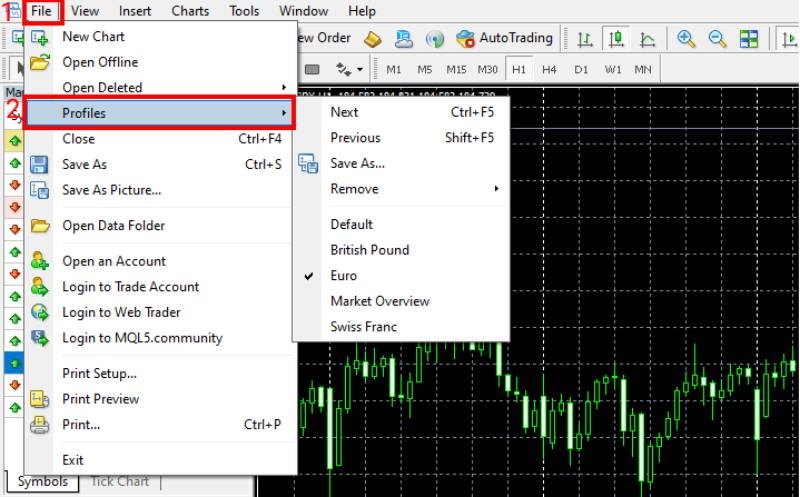Click Print Setup... menu item

point(160,374)
